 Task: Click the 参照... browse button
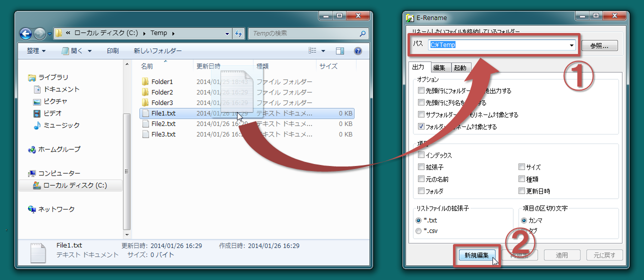click(x=599, y=45)
